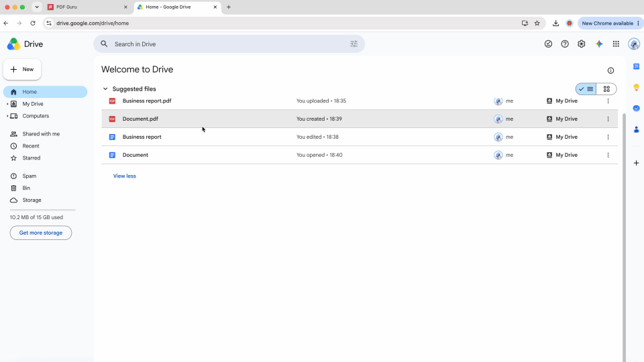
Task: Close the PDF Guru tab
Action: pos(125,7)
